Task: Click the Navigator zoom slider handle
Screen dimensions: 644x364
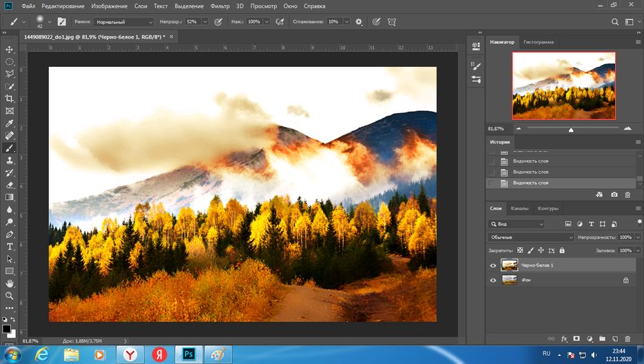Action: coord(571,130)
